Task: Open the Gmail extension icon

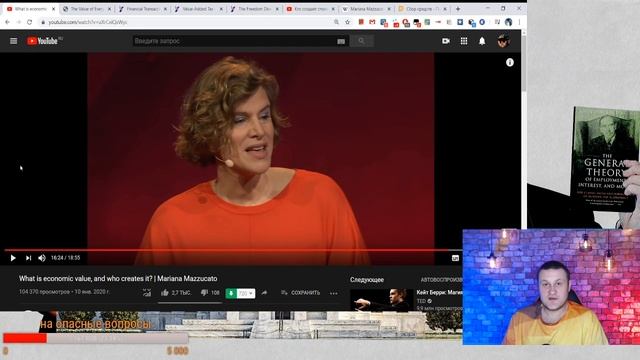Action: 372,22
